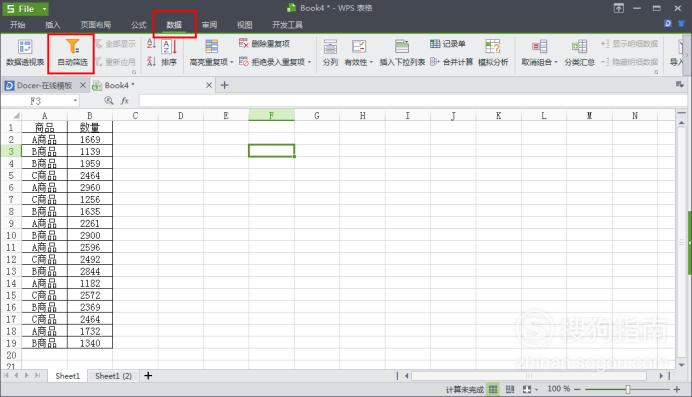Click the formula bar input field

tap(413, 101)
